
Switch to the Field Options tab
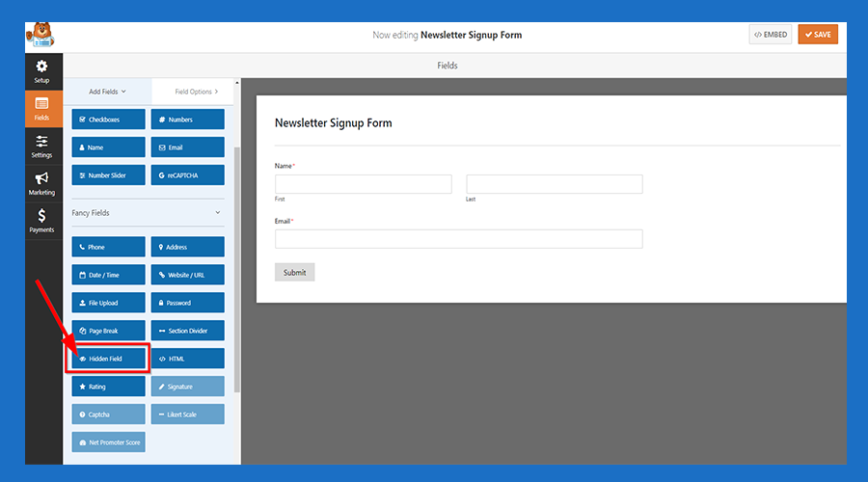(x=196, y=92)
